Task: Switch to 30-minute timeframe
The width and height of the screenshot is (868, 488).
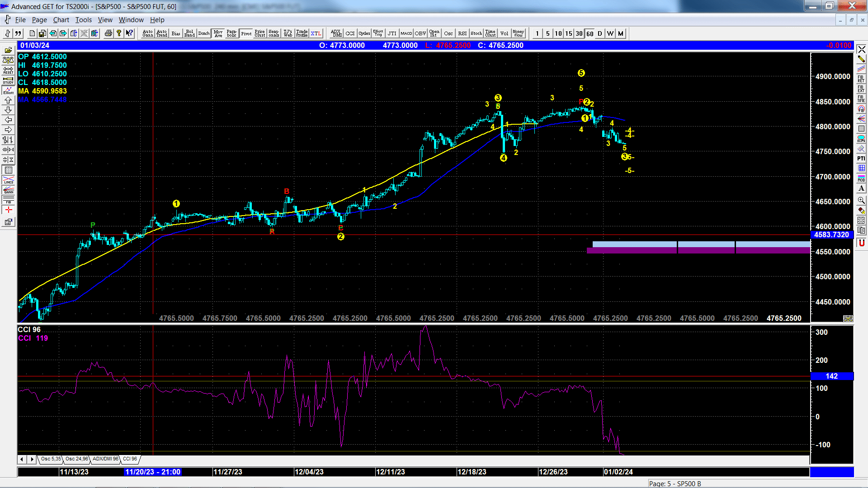Action: click(579, 33)
